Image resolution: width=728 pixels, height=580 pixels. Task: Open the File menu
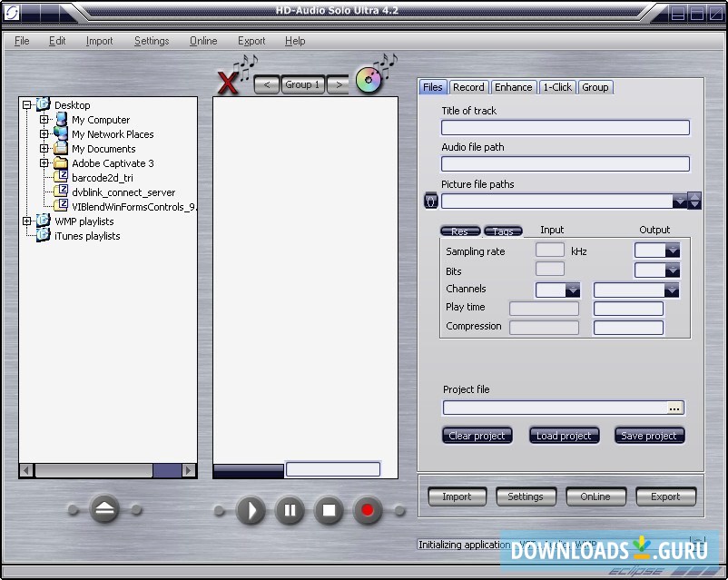coord(22,41)
